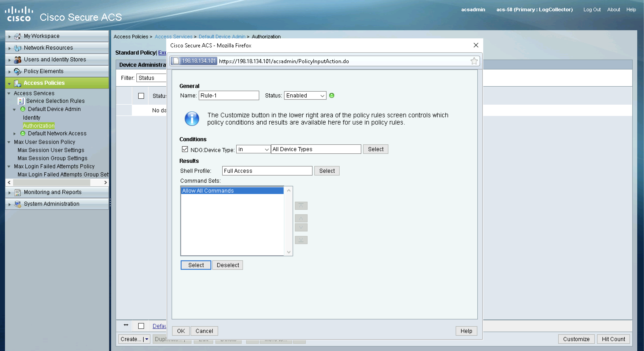Click the System Administration icon

(18, 204)
